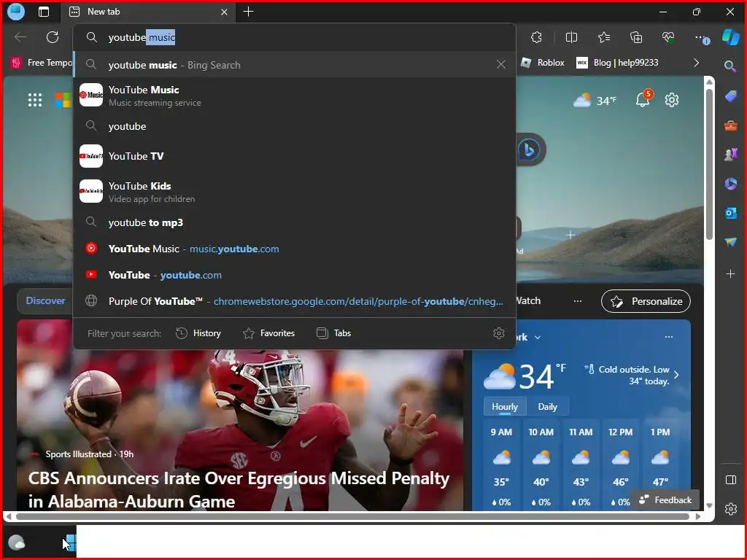Open youtube.com suggestion
747x560 pixels.
tap(295, 275)
